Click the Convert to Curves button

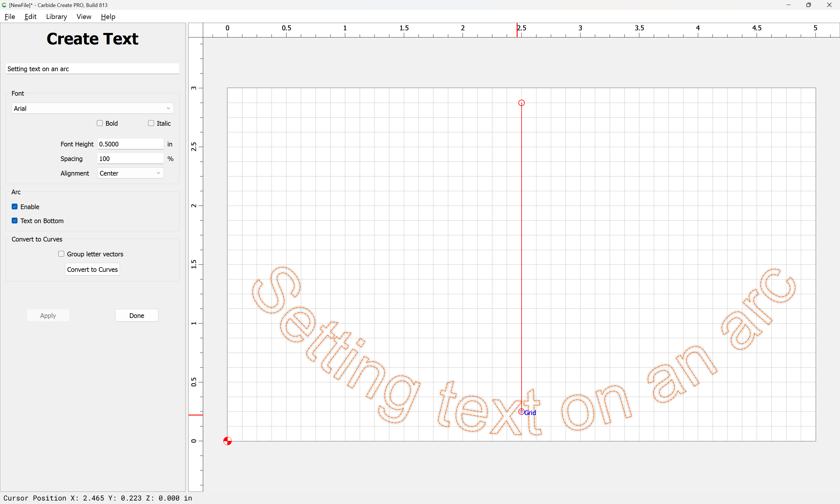pos(92,269)
